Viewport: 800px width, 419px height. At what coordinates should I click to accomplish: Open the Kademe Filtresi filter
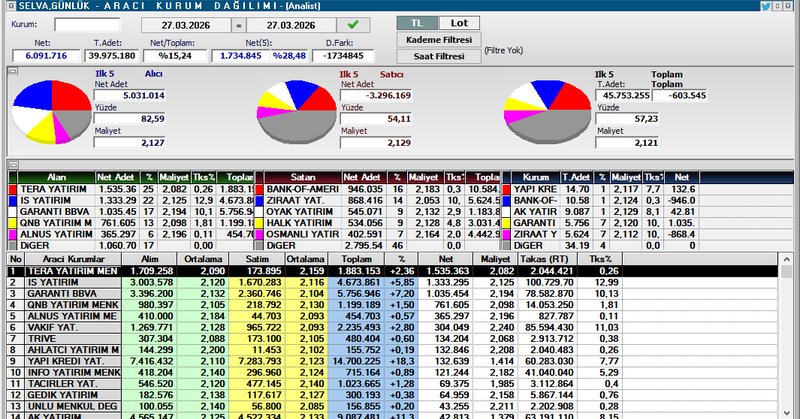[437, 39]
